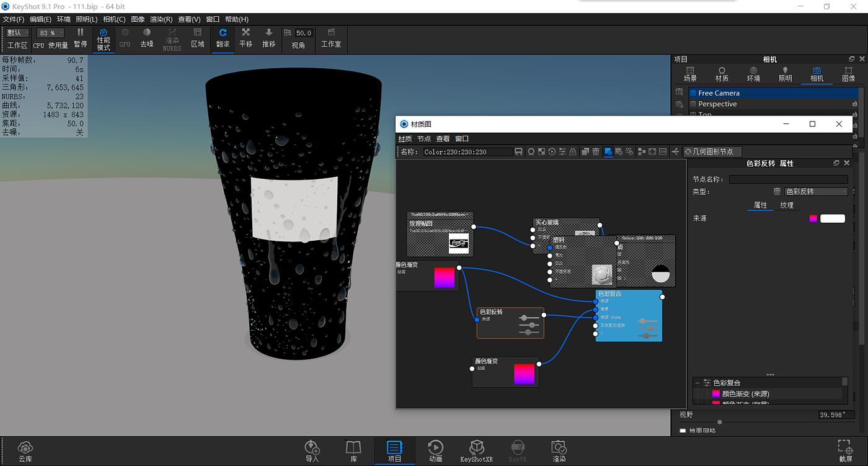Open the 渲染 render icon in bottom bar
This screenshot has height=466, width=868.
pos(559,451)
